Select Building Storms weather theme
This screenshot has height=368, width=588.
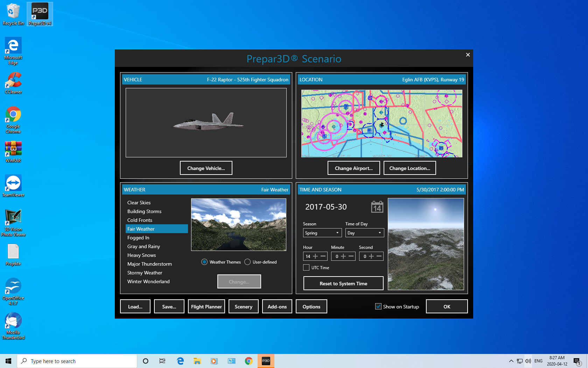[x=157, y=211]
